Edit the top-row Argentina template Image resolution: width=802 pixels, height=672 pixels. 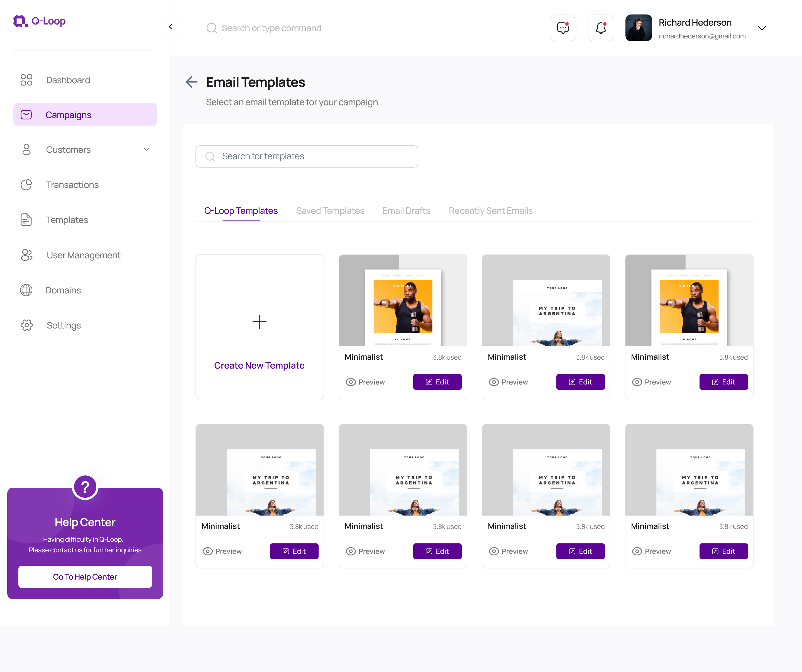tap(581, 382)
